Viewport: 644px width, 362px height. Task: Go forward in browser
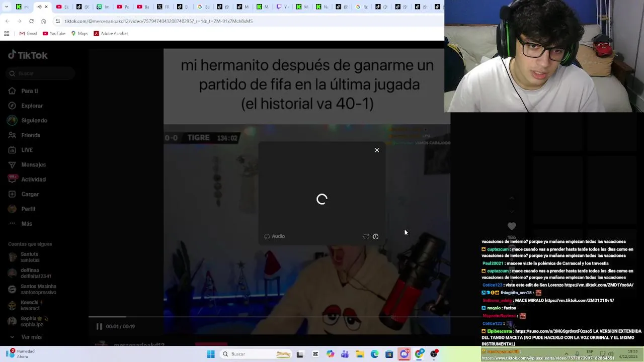pos(19,21)
